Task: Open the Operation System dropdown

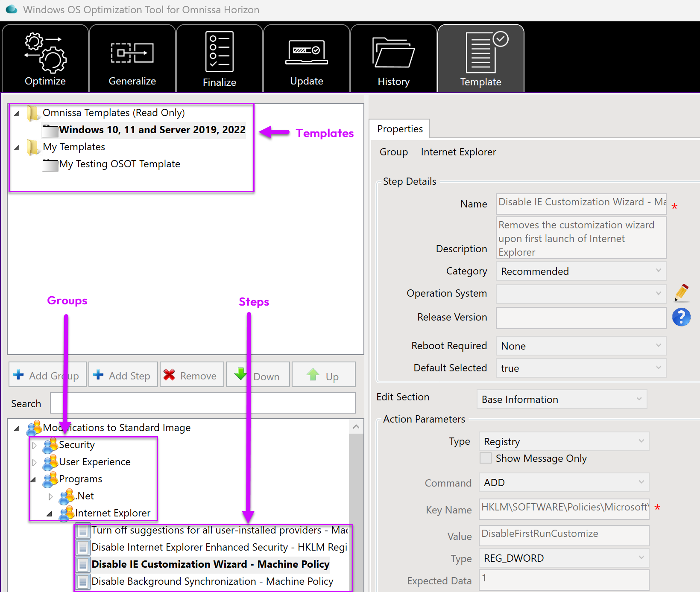Action: click(x=581, y=294)
